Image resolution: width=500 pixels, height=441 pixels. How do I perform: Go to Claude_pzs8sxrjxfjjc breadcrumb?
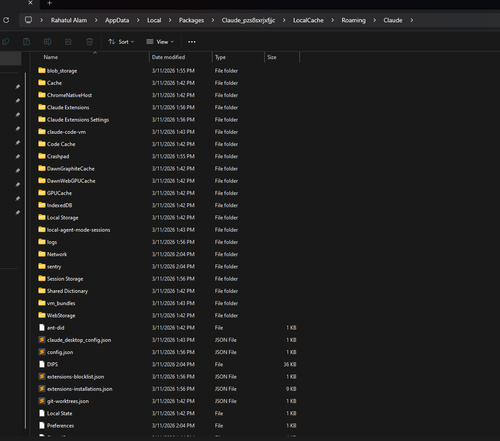(x=248, y=20)
